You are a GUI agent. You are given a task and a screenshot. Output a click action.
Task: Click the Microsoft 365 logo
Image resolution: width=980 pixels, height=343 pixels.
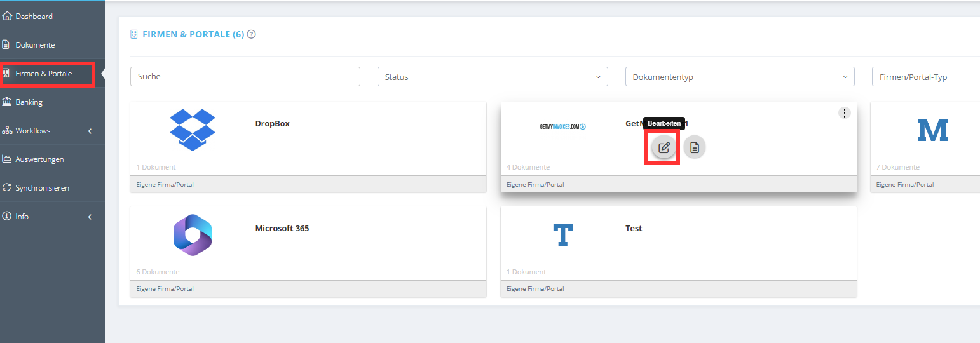193,235
